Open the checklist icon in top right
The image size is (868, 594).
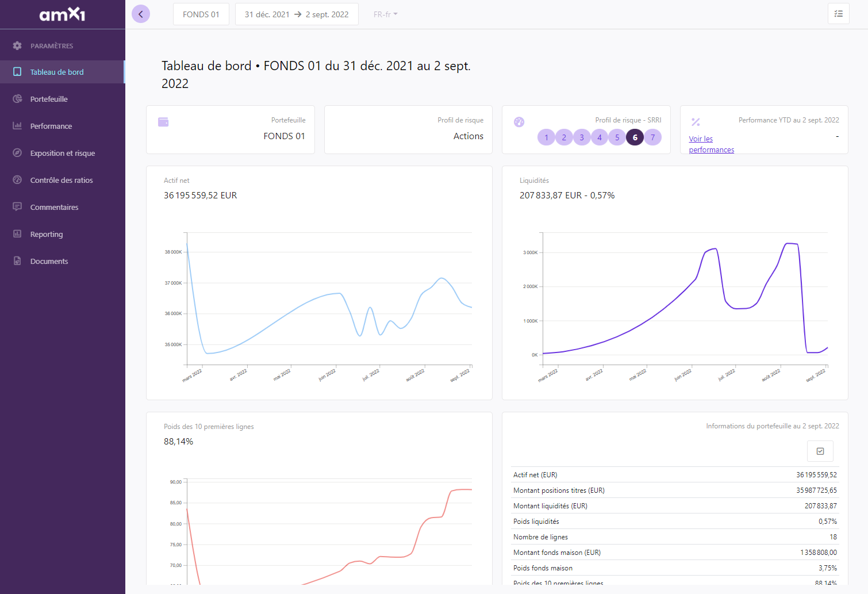[x=839, y=14]
